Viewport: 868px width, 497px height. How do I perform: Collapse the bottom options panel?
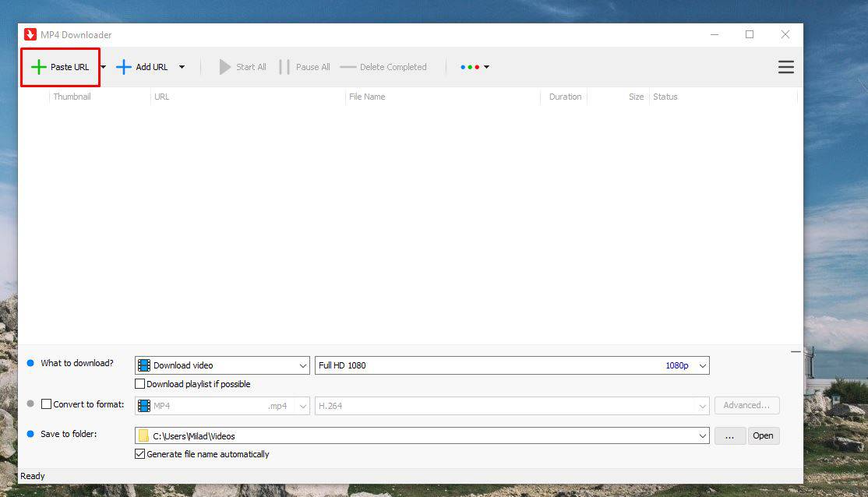coord(795,352)
